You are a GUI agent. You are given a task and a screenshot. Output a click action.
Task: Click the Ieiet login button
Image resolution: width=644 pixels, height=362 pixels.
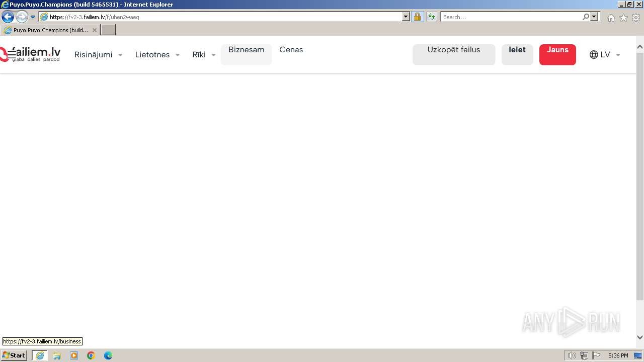click(x=517, y=54)
